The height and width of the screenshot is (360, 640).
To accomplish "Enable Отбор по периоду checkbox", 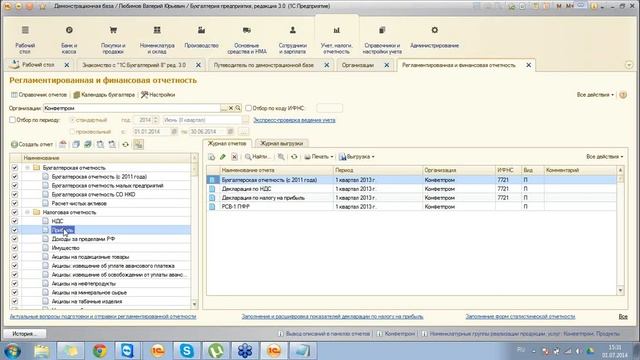I will (x=12, y=120).
